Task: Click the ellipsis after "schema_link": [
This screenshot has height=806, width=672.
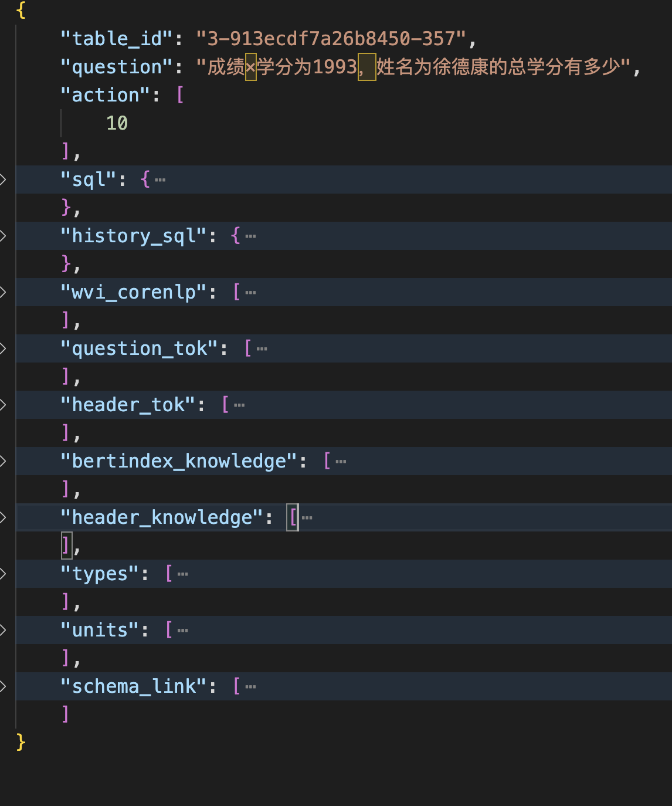Action: (x=250, y=687)
